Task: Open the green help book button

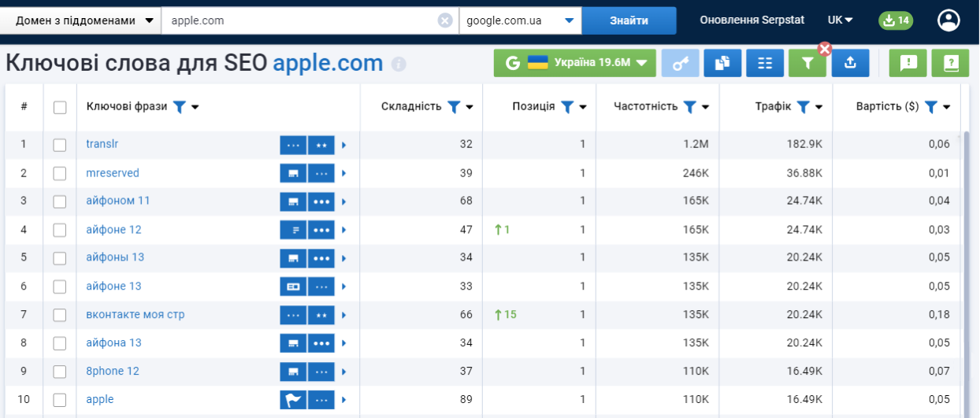Action: 950,63
